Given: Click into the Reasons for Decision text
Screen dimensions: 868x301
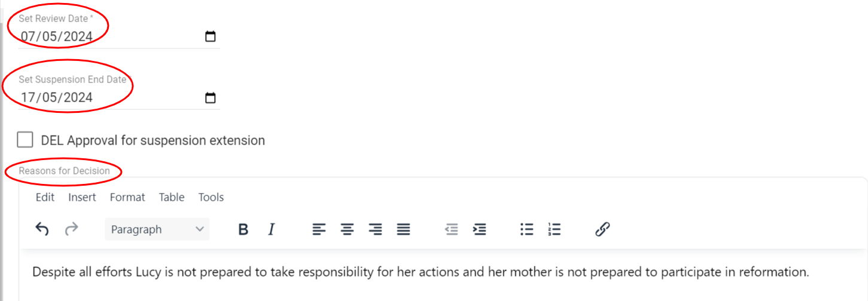Looking at the screenshot, I should click(420, 272).
